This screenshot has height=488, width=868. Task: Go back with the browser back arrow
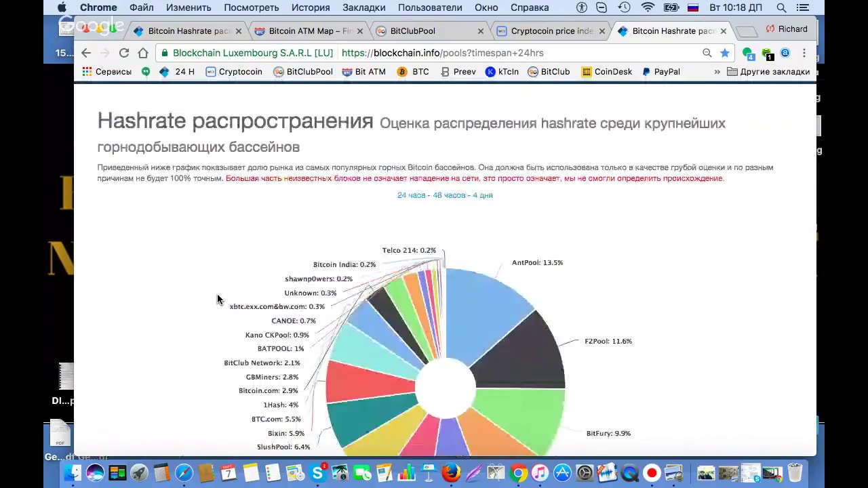(86, 53)
